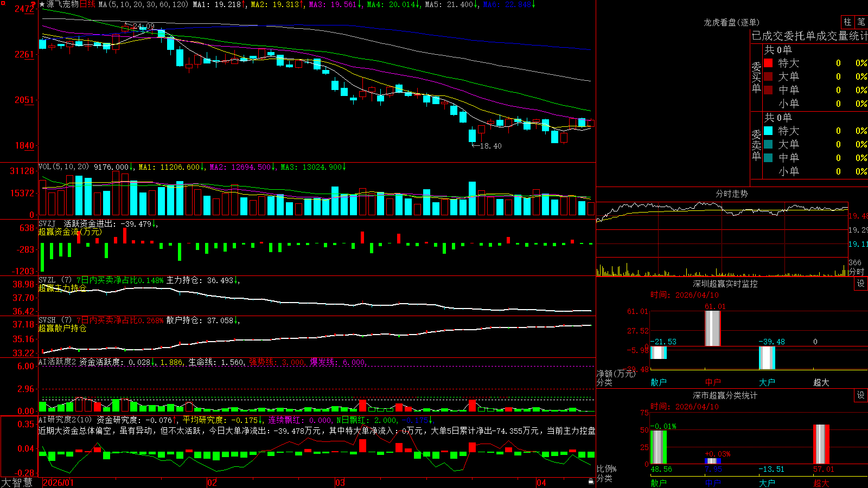This screenshot has height=488, width=868.
Task: Click the 日线 period label
Action: 87,4
